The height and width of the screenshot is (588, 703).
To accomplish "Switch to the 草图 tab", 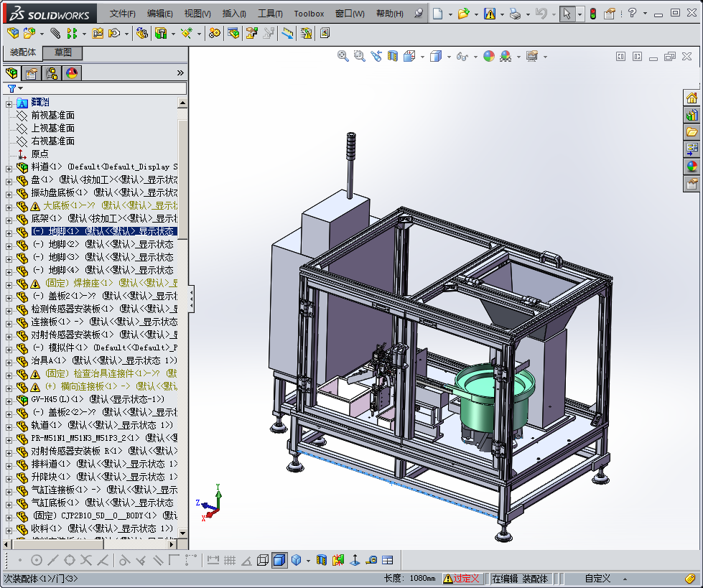I will [63, 52].
